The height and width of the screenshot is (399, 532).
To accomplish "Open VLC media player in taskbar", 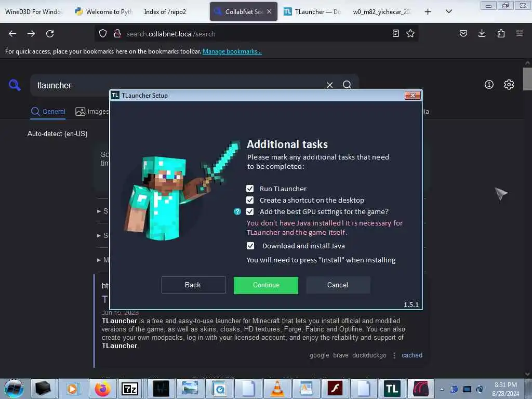I will [277, 389].
